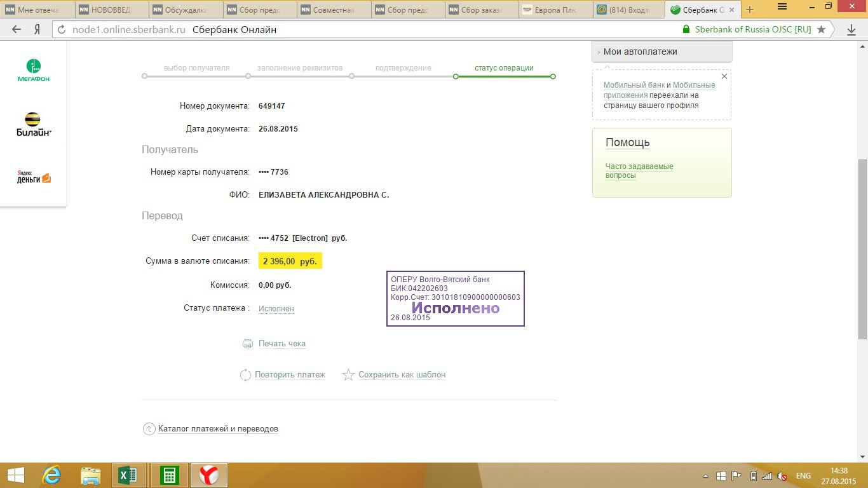
Task: Open the Windows Start button
Action: pos(16,475)
